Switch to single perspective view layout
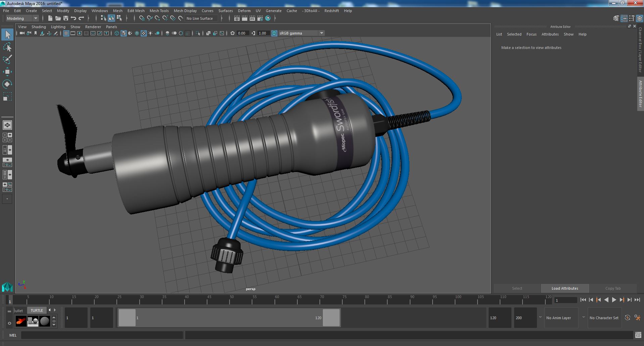This screenshot has width=644, height=346. pos(7,125)
